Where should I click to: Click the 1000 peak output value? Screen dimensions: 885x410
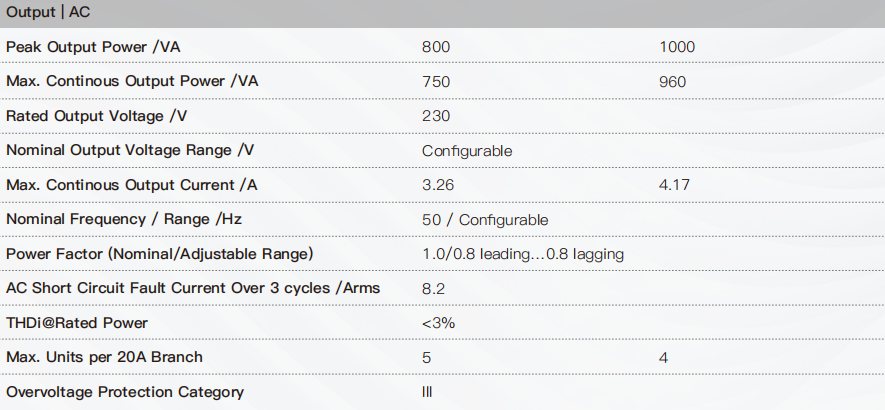coord(677,47)
